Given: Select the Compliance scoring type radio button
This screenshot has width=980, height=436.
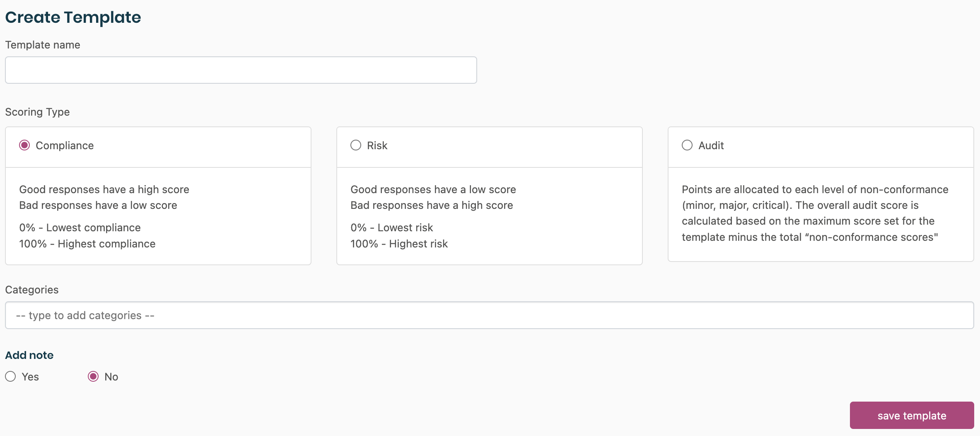Looking at the screenshot, I should [24, 145].
